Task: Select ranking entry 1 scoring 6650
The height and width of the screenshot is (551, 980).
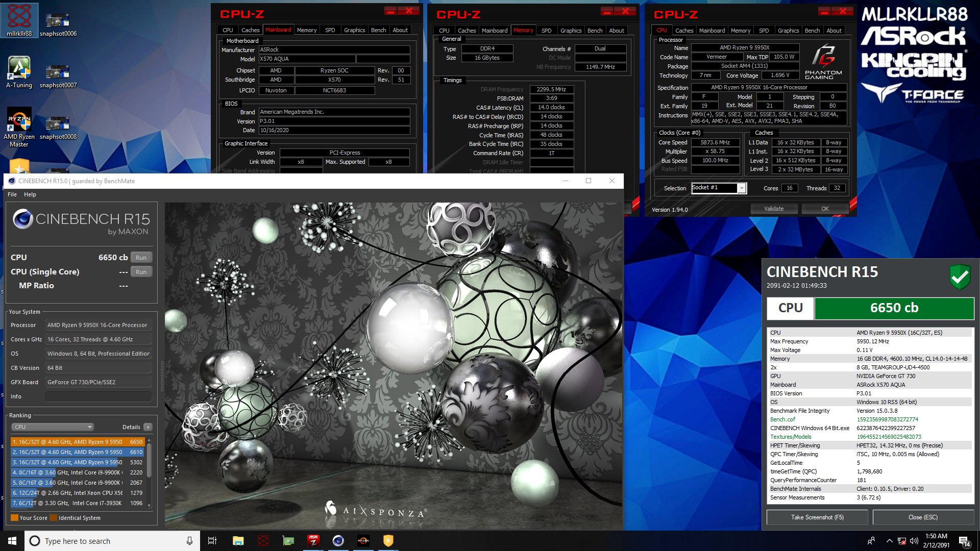Action: [x=78, y=442]
